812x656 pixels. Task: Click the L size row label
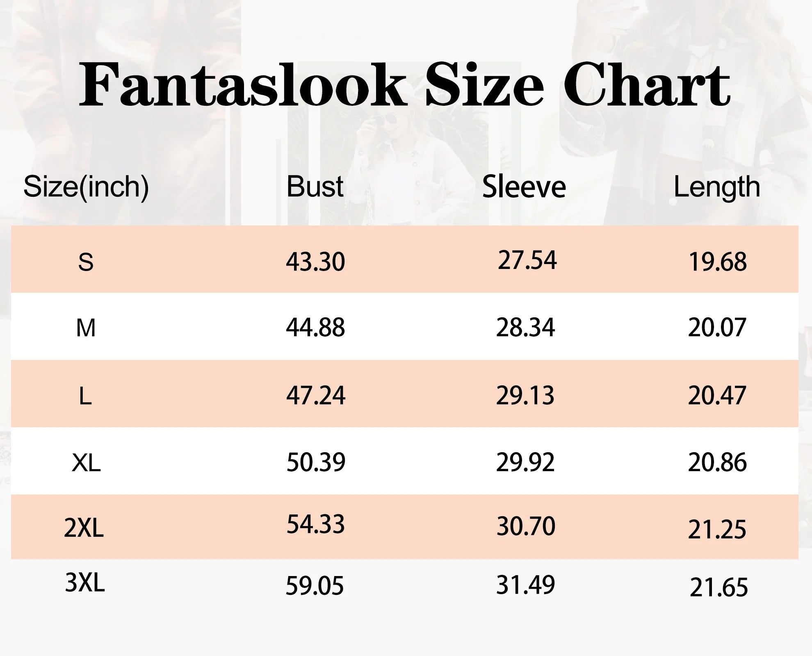[85, 396]
